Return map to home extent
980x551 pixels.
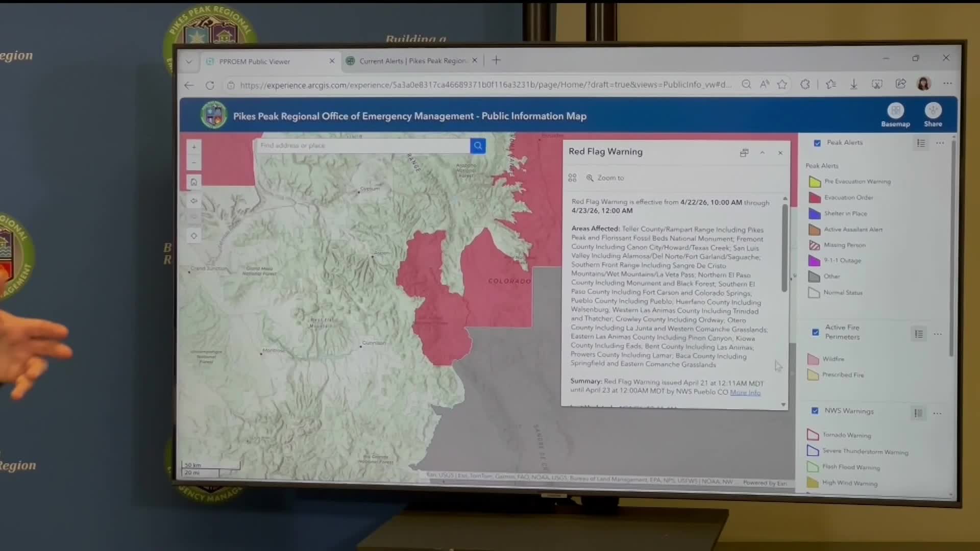pos(194,182)
